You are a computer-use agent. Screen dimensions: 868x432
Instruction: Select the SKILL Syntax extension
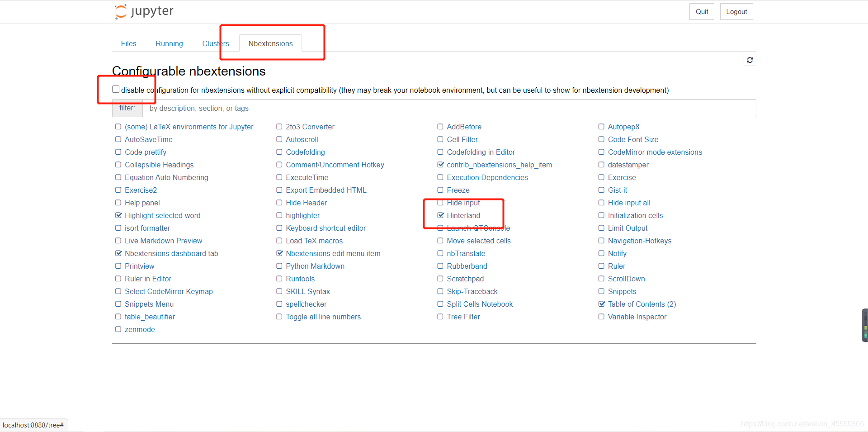pyautogui.click(x=308, y=291)
